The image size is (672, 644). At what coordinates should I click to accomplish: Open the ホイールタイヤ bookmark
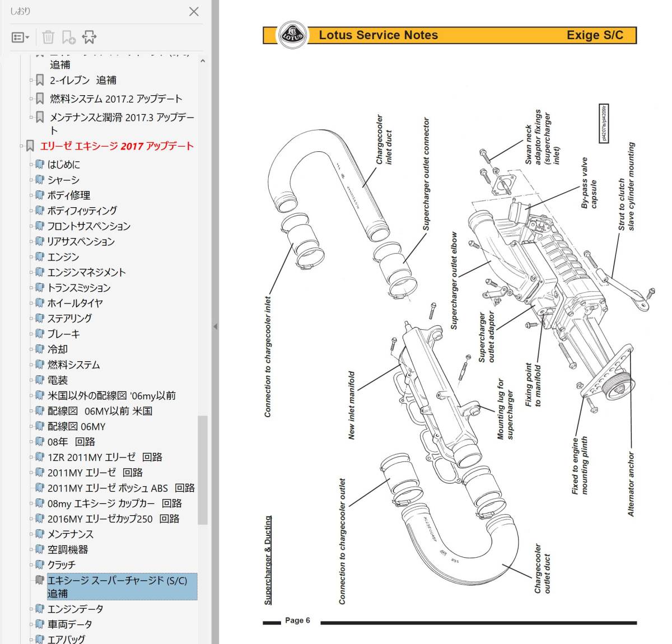tap(74, 303)
